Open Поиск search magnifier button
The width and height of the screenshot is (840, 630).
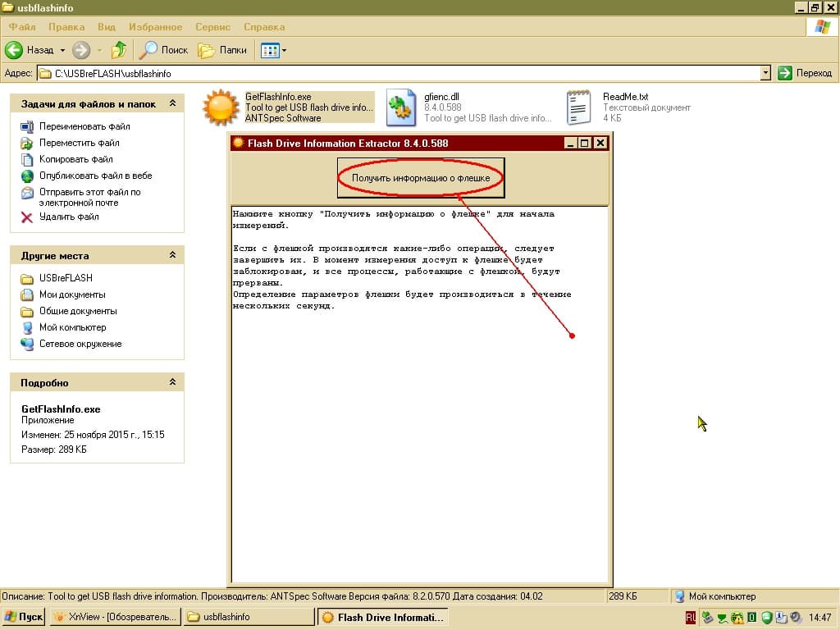click(164, 50)
